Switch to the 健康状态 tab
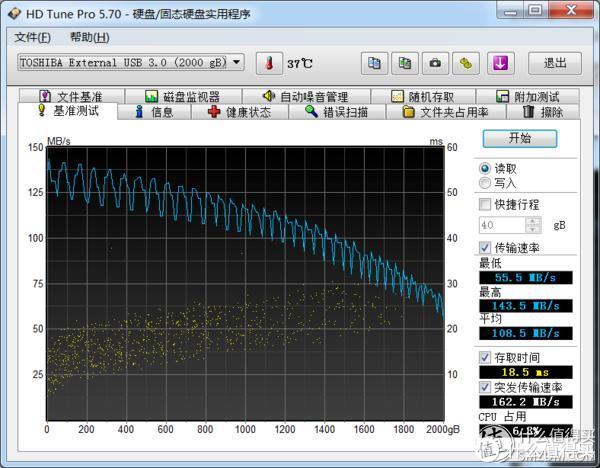 point(240,112)
